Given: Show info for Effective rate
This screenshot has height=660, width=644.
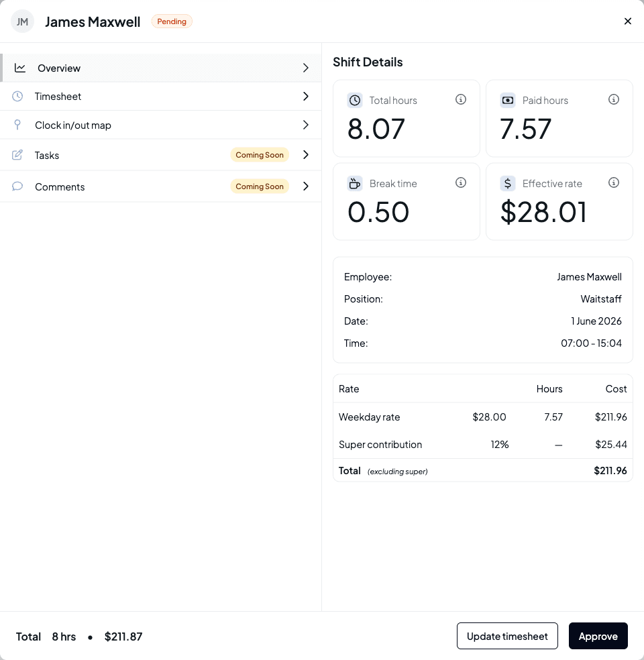Looking at the screenshot, I should 614,182.
